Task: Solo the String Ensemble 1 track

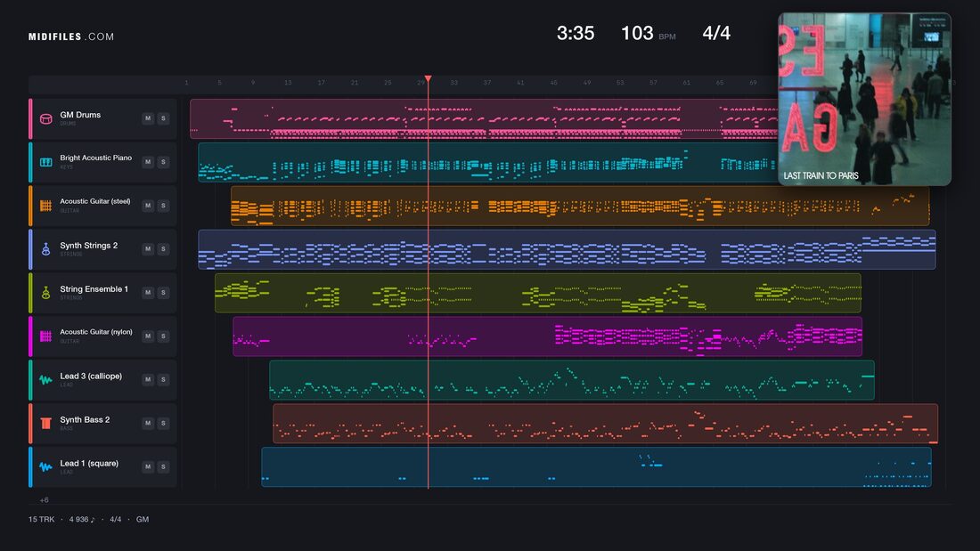Action: [163, 292]
